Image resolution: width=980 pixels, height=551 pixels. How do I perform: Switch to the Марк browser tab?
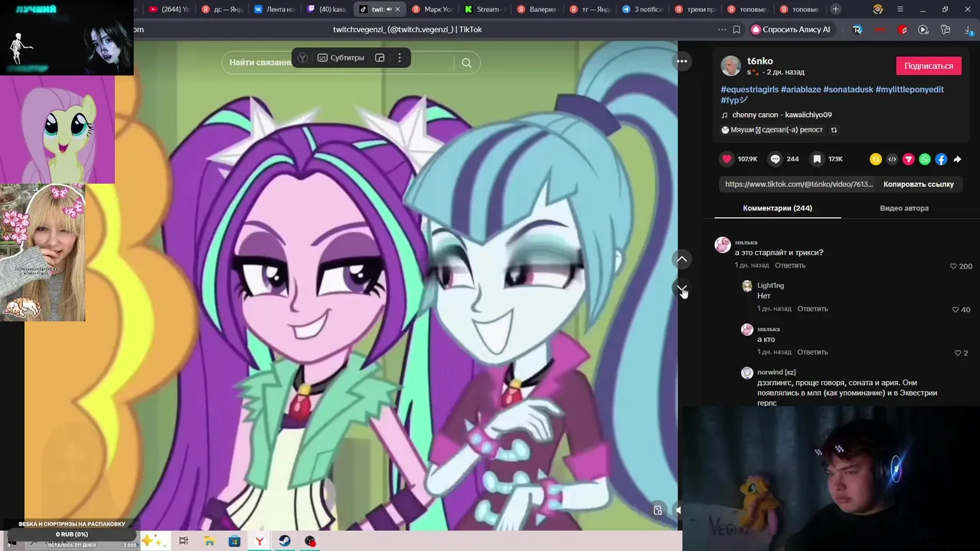(x=433, y=9)
